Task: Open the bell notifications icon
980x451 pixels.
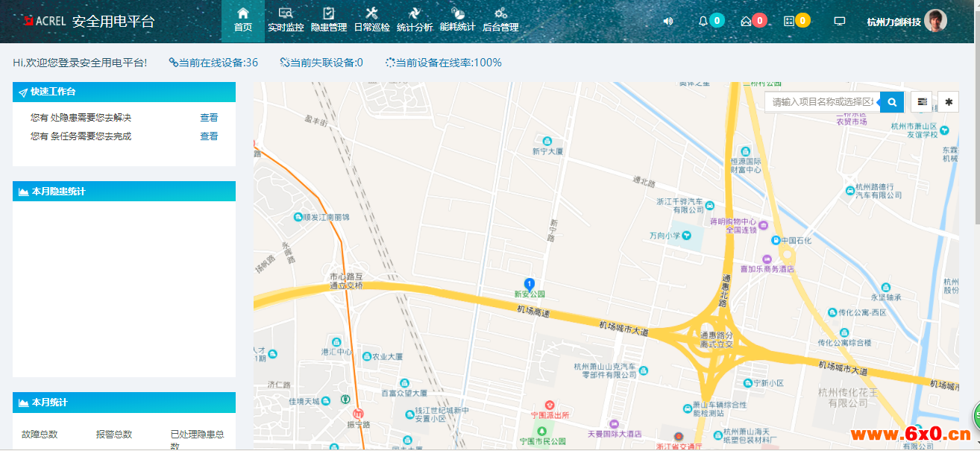Action: tap(703, 21)
